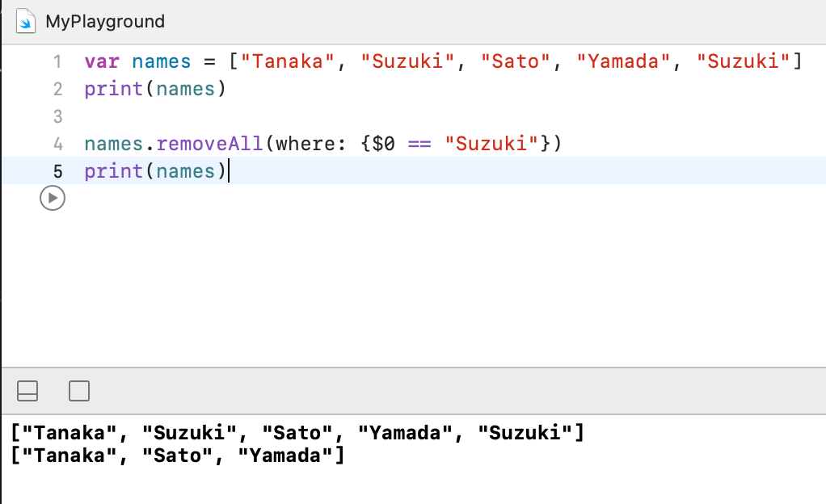Select the MyPlayground title in the header
Image resolution: width=826 pixels, height=504 pixels.
[105, 22]
